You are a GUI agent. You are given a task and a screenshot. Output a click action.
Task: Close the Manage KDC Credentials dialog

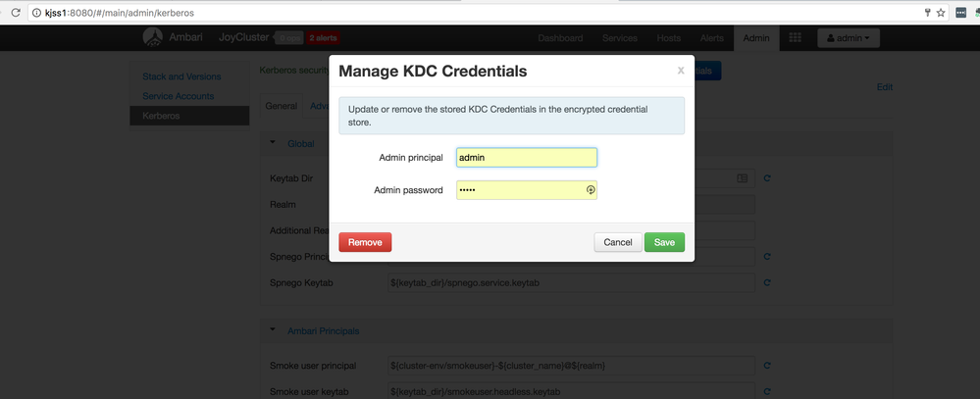(x=681, y=71)
